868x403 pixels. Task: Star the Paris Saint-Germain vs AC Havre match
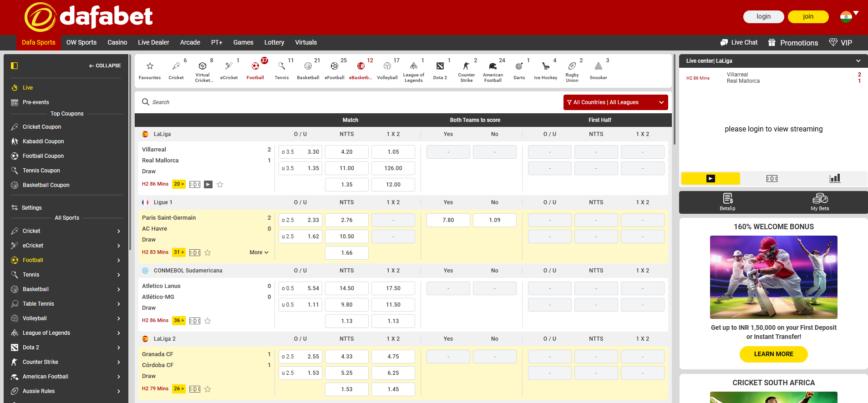click(208, 252)
